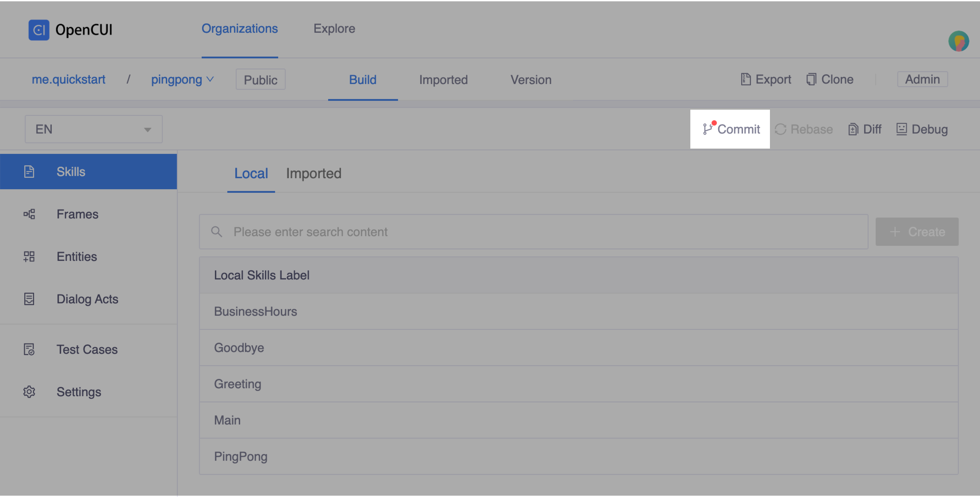980x497 pixels.
Task: Open the PingPong skill row
Action: tap(241, 457)
